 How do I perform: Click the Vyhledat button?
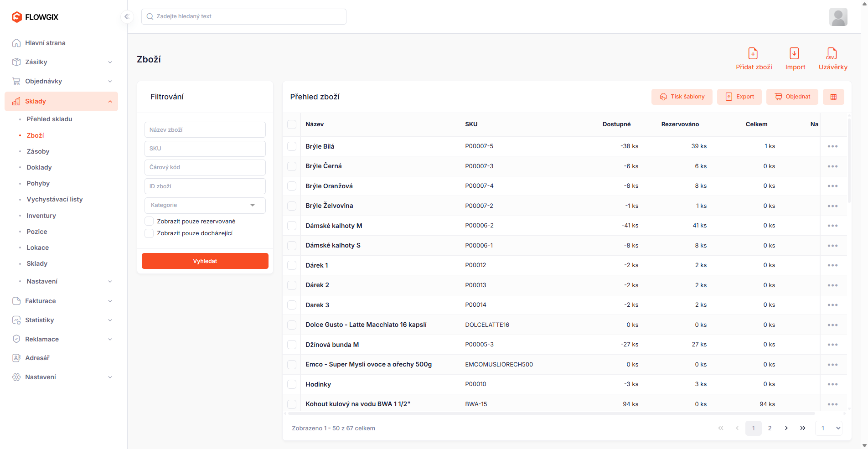pos(205,261)
